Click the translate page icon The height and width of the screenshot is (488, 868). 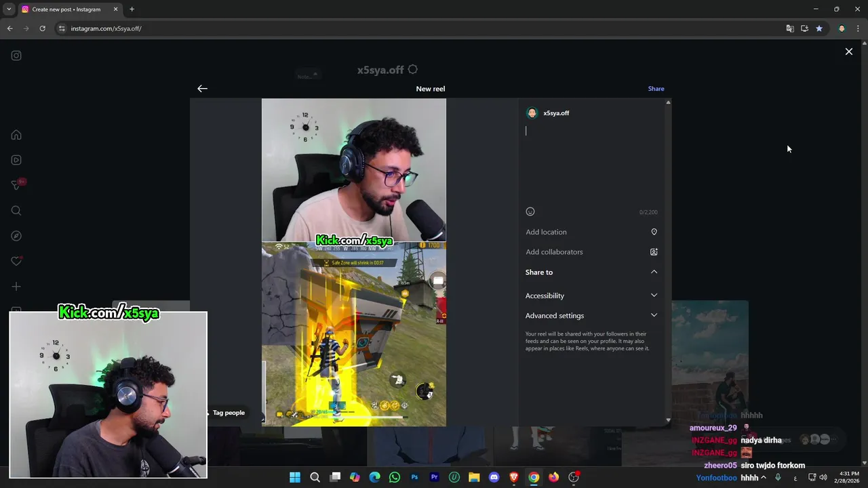tap(790, 28)
